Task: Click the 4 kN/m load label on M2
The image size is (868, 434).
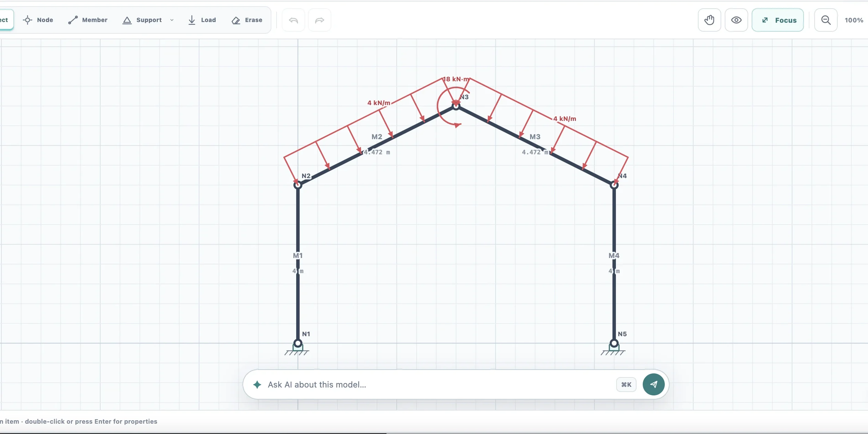Action: [x=379, y=103]
